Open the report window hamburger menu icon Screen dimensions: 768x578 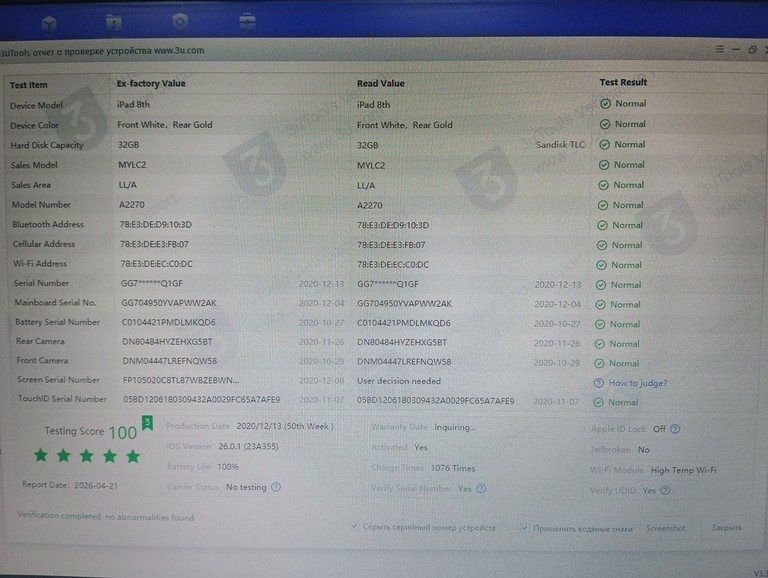click(x=719, y=49)
